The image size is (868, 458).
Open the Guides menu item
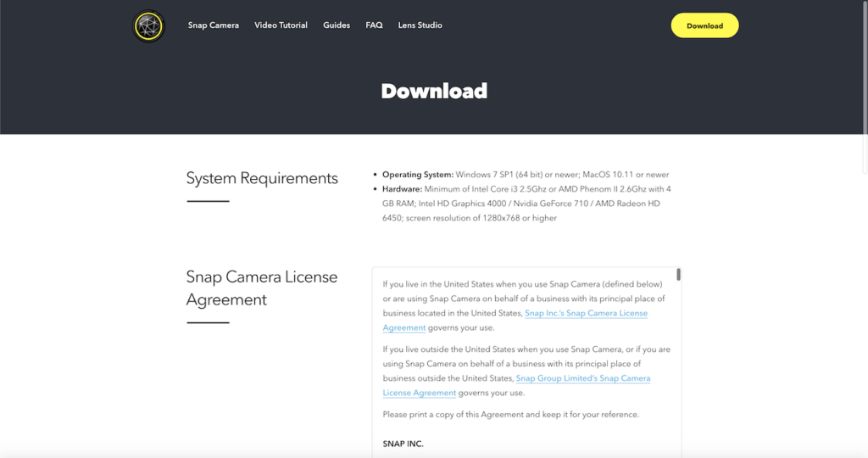[x=337, y=25]
